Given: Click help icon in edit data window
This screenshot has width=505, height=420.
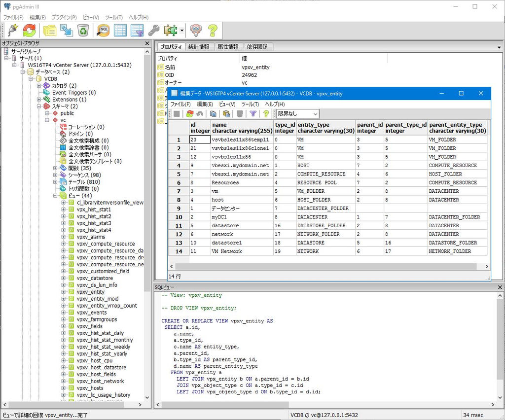Looking at the screenshot, I should click(x=266, y=113).
